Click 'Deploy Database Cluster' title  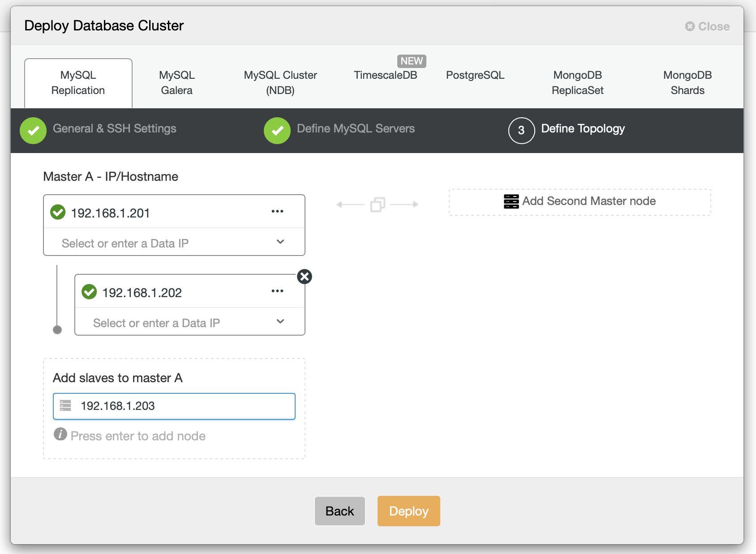[104, 26]
